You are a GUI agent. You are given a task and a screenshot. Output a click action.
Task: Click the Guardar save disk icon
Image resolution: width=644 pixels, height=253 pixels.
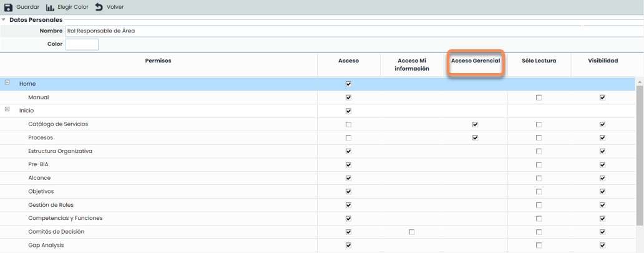pyautogui.click(x=9, y=7)
